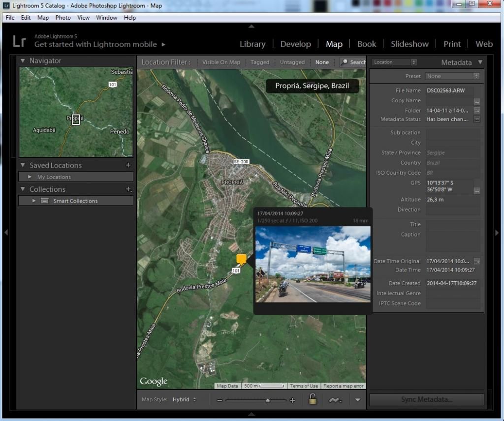Collapse the Saved Locations panel
504x421 pixels.
[x=23, y=165]
